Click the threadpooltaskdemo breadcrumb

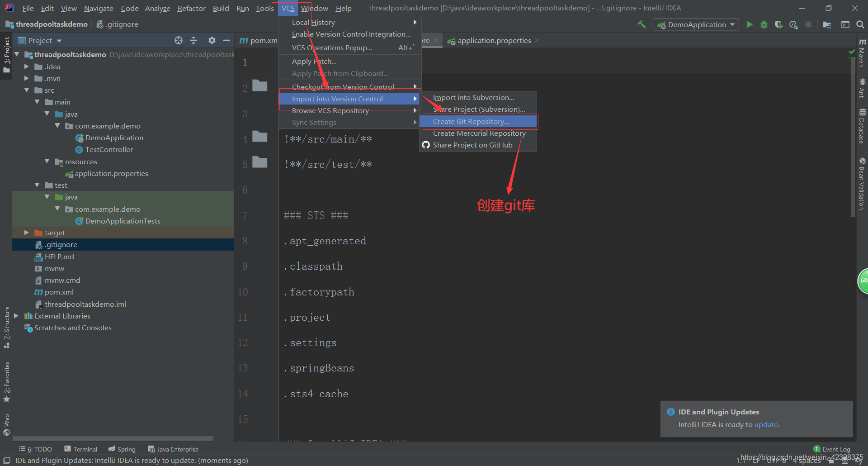point(47,24)
